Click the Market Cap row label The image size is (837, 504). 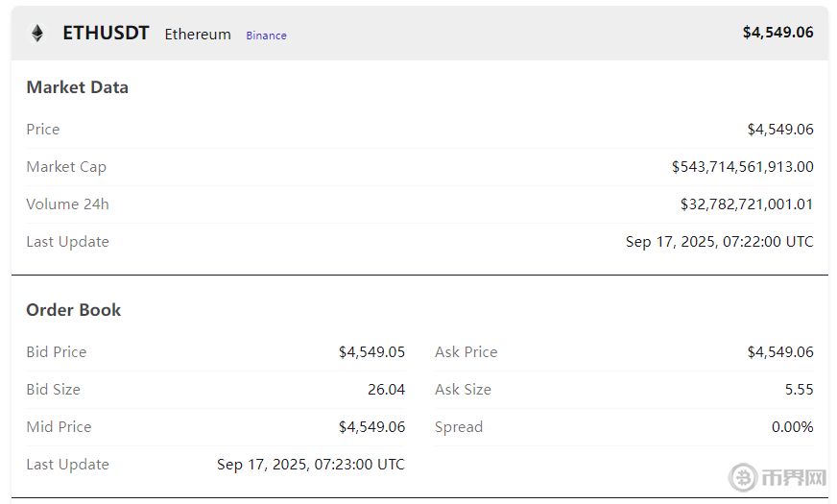(x=66, y=167)
